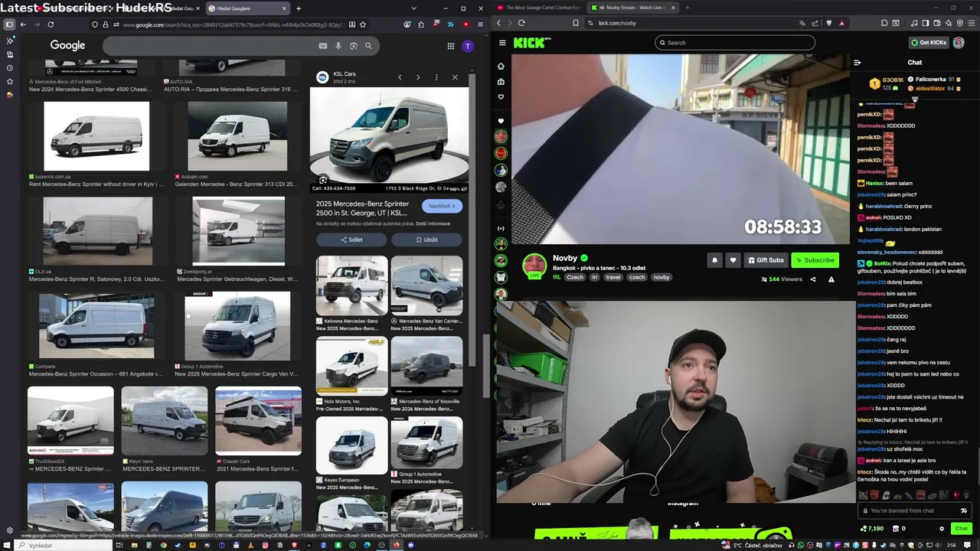The image size is (980, 551).
Task: Toggle the left browser sidebar panel
Action: 9,24
